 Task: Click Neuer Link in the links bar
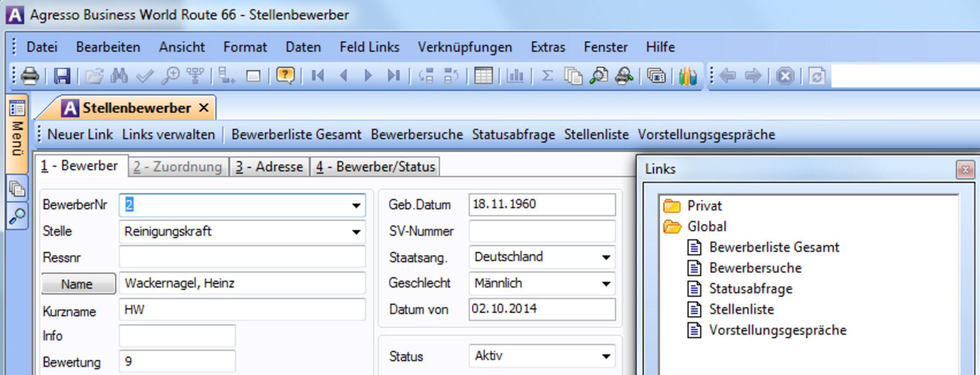click(80, 135)
